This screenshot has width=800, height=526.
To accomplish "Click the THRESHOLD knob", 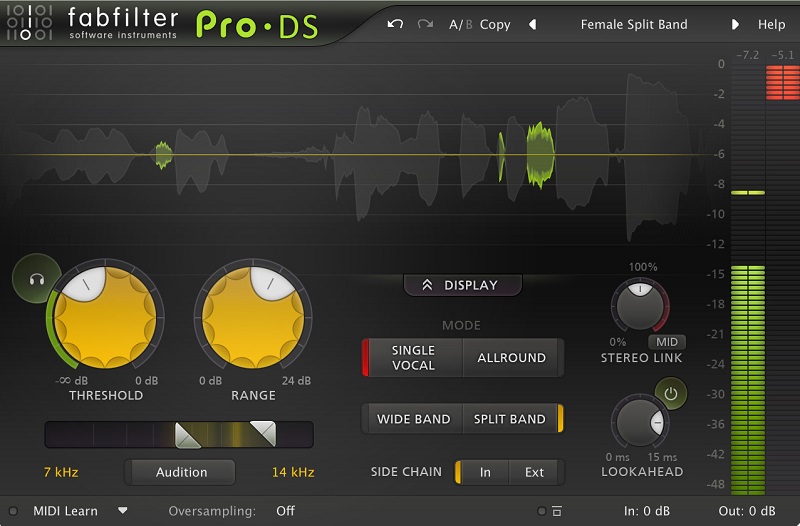I will coord(105,317).
